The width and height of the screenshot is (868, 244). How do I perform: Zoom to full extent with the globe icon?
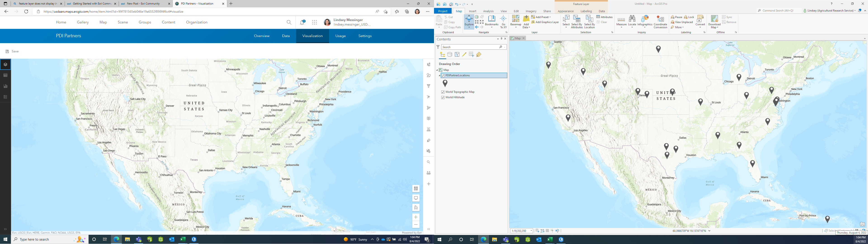click(x=477, y=17)
